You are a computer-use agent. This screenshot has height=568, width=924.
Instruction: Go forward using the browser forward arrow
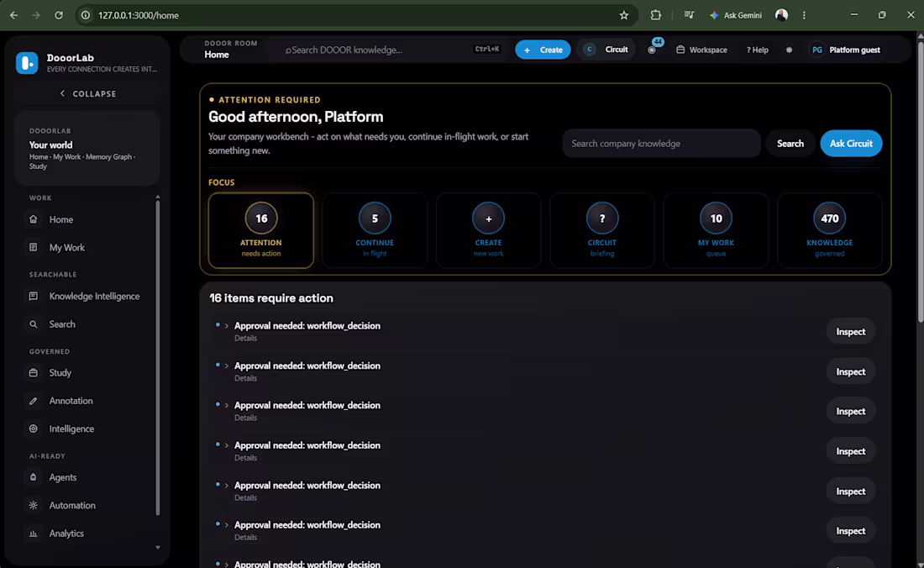[x=36, y=15]
